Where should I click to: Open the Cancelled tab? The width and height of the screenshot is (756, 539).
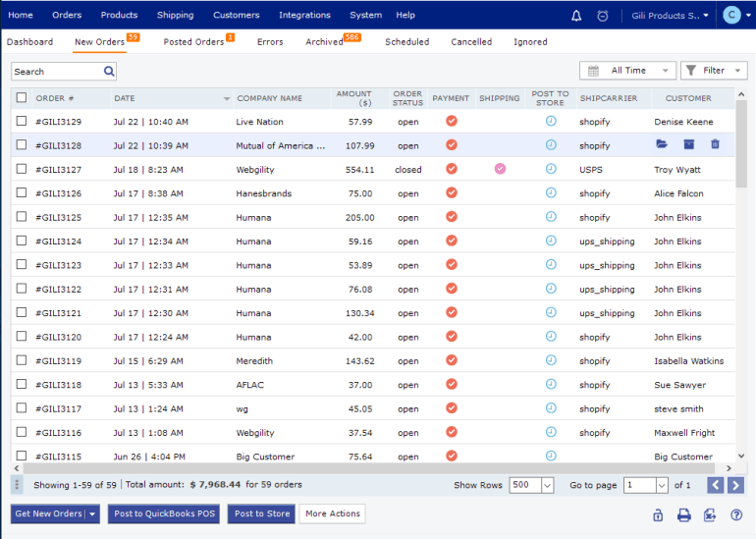(471, 42)
